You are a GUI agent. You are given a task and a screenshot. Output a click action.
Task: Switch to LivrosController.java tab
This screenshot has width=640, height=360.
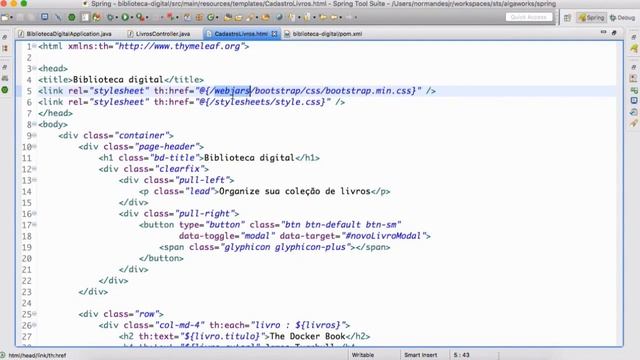(x=159, y=34)
